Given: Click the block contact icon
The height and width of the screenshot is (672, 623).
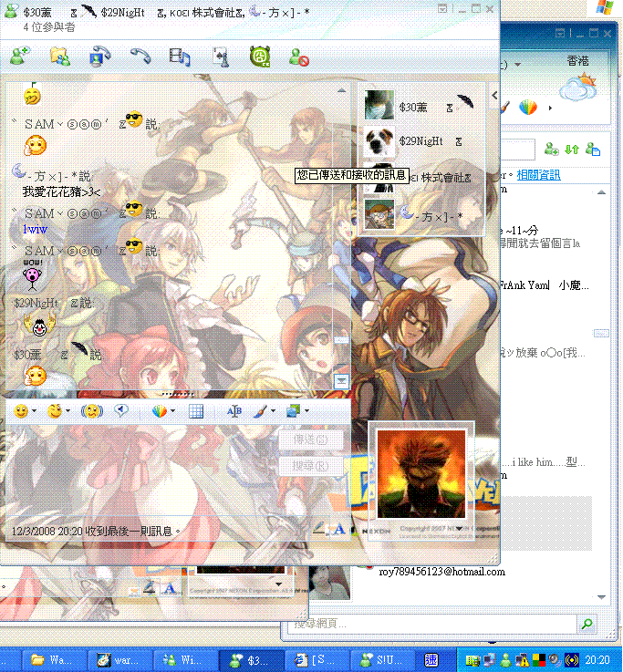Looking at the screenshot, I should click(x=299, y=57).
